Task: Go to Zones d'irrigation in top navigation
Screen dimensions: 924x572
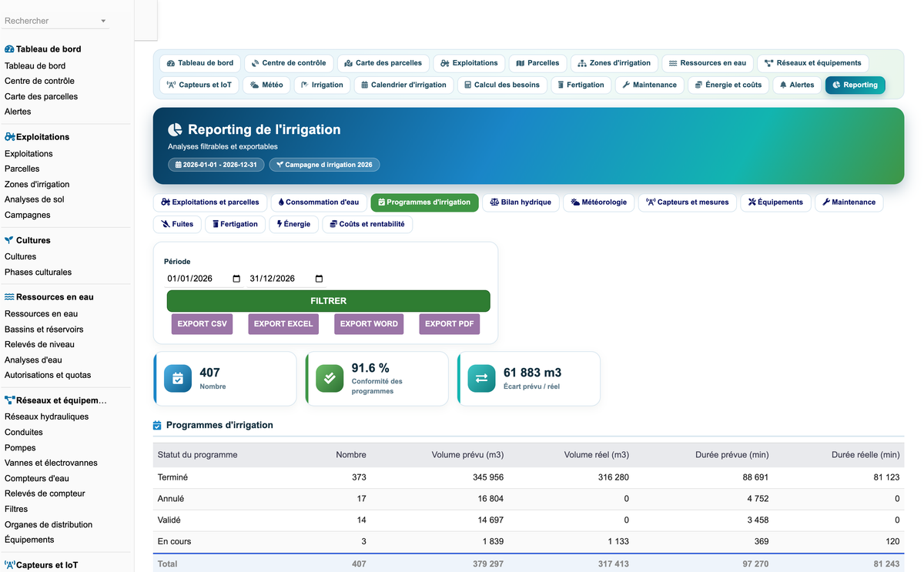Action: (614, 63)
